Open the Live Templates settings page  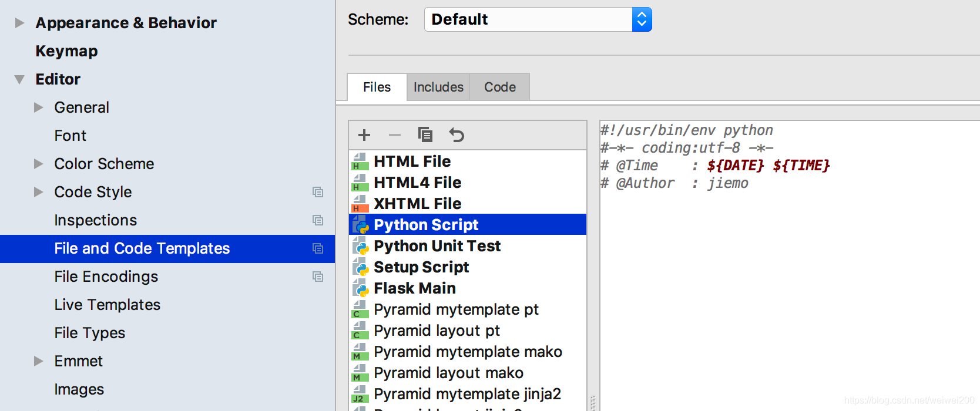[x=107, y=305]
